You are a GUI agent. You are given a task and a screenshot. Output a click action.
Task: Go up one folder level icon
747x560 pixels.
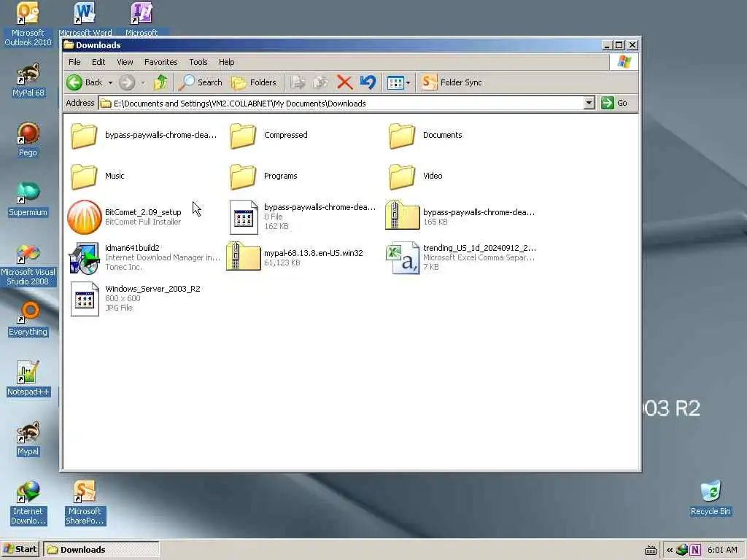click(x=160, y=82)
